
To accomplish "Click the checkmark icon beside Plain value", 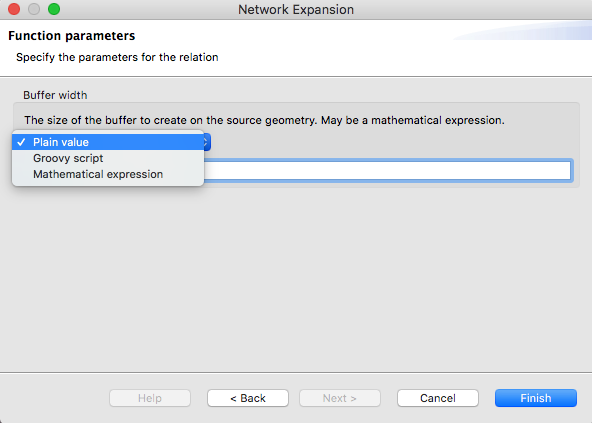I will click(x=21, y=142).
